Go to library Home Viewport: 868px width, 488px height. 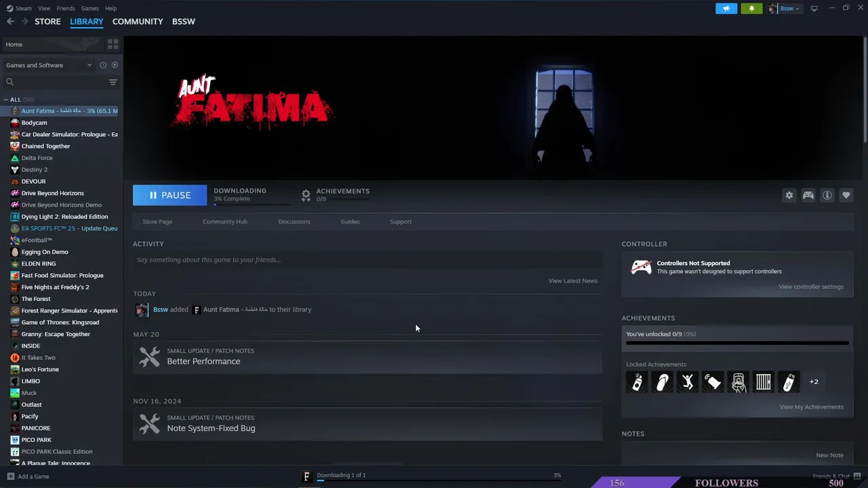(x=53, y=44)
